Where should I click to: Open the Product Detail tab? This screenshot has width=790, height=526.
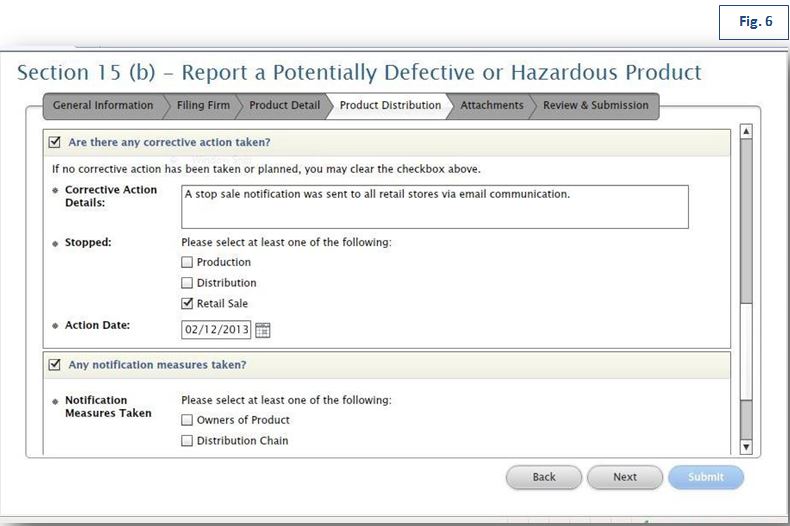click(284, 105)
